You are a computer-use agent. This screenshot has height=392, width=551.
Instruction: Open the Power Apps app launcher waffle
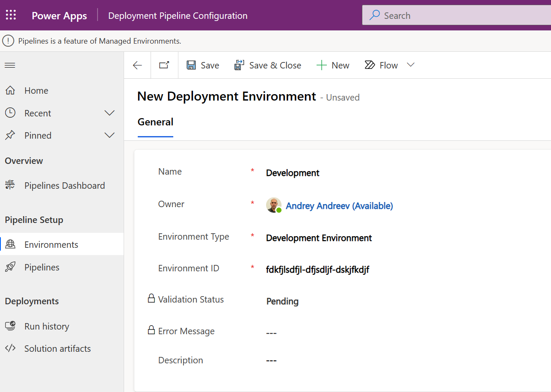tap(11, 15)
